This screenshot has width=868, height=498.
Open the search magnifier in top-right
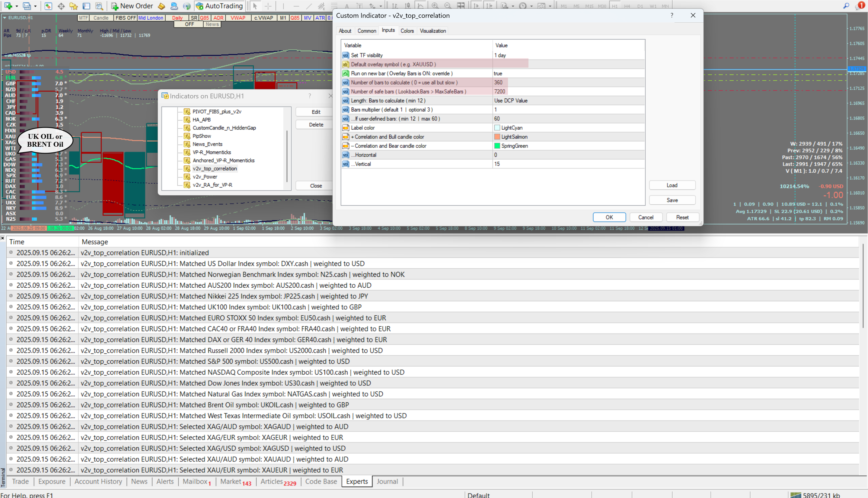[846, 6]
